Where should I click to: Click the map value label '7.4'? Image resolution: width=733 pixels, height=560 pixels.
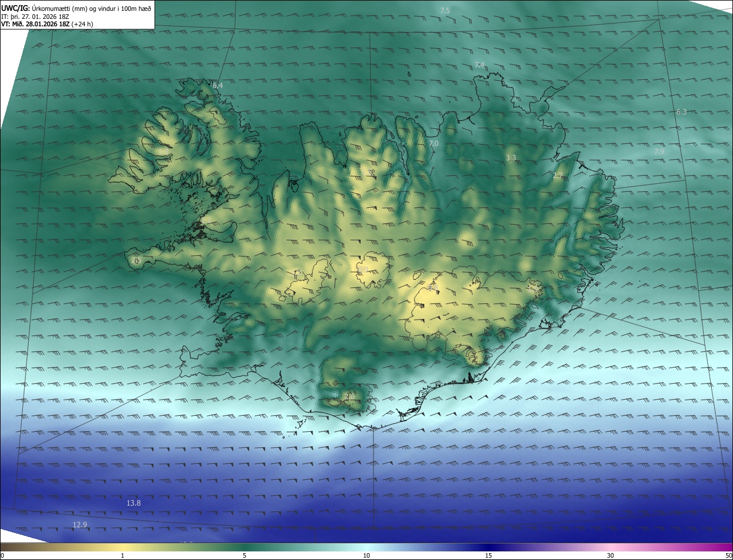[480, 65]
